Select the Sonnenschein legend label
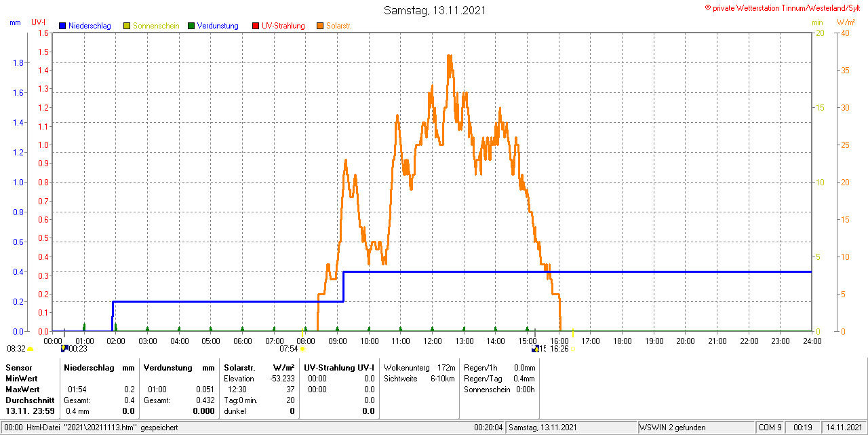Viewport: 868px width, 435px height. [x=156, y=26]
